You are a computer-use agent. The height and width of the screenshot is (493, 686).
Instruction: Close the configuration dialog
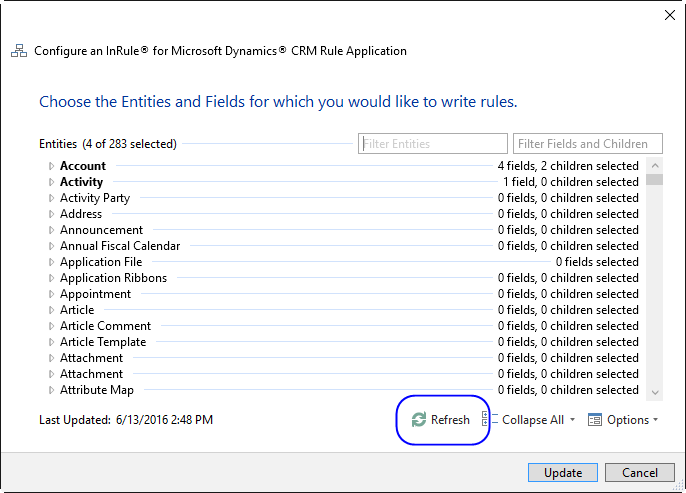pyautogui.click(x=669, y=15)
